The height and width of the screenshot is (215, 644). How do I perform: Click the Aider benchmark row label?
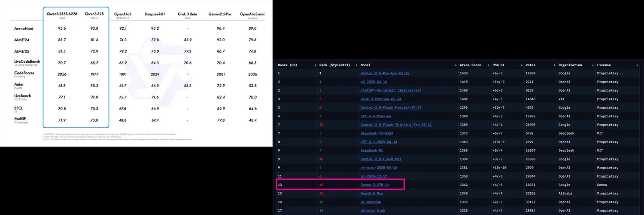click(19, 85)
